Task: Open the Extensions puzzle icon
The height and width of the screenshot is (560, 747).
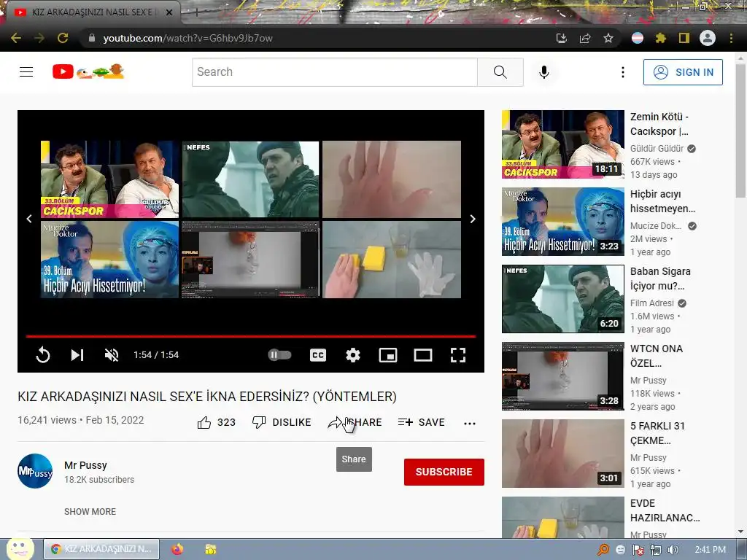Action: (x=660, y=38)
